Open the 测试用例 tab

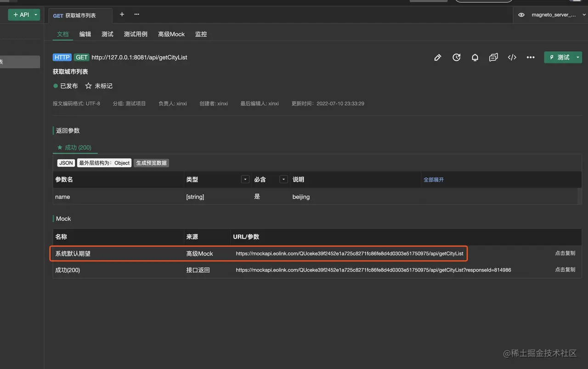pos(136,34)
